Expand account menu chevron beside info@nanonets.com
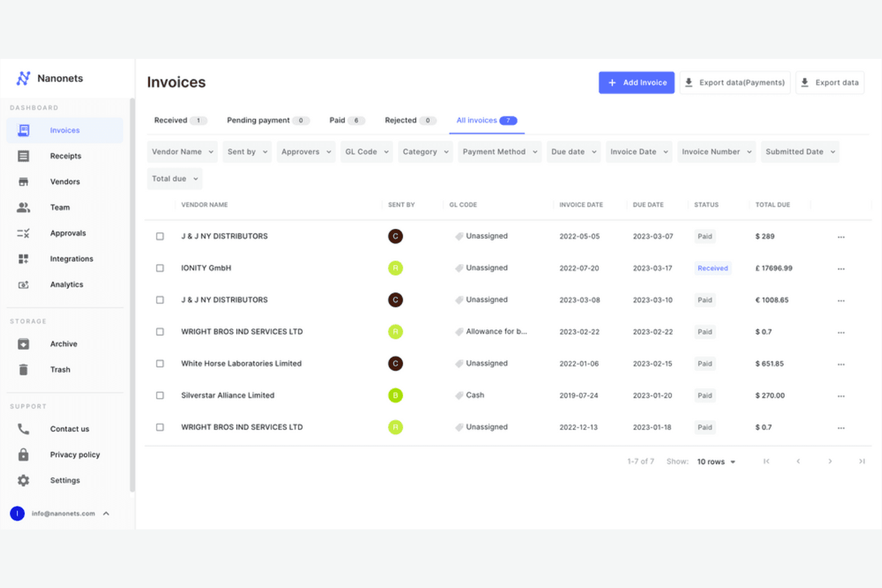 pos(106,514)
